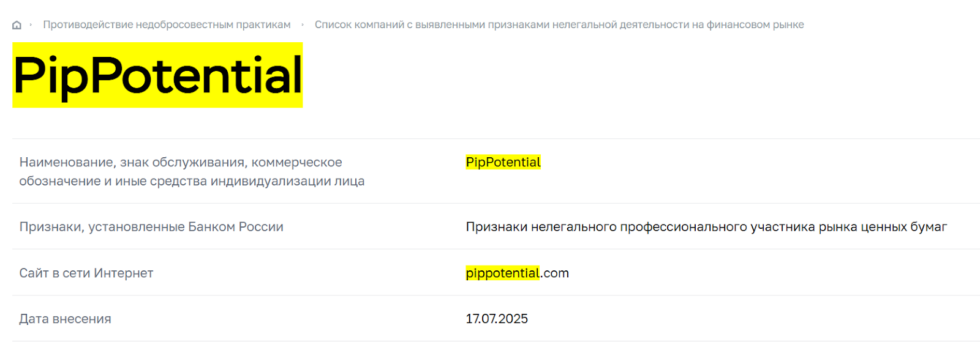Click 'Наименование, знак обслуживания, коммерческое' label line
This screenshot has height=342, width=980.
[x=181, y=162]
